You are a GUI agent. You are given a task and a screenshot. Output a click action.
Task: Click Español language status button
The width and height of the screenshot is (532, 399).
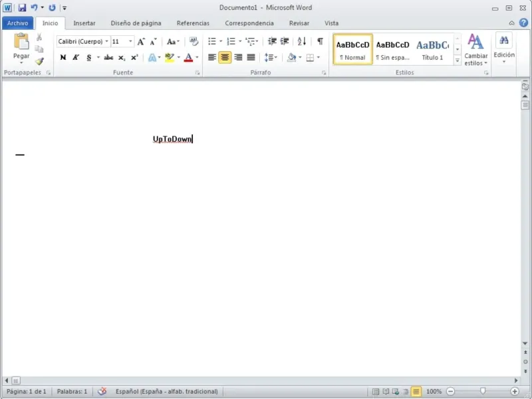pyautogui.click(x=167, y=391)
